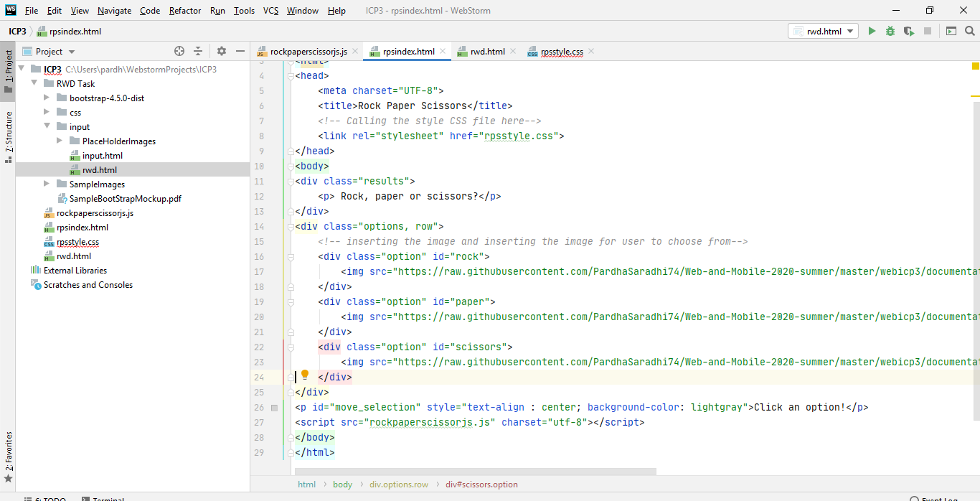Run the rwd.html configuration with green play icon
This screenshot has width=980, height=501.
(872, 31)
